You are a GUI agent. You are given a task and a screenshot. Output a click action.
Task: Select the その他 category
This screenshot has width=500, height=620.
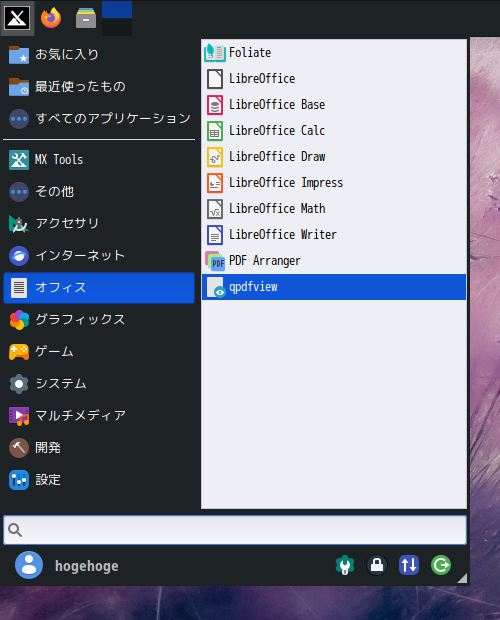tap(99, 192)
